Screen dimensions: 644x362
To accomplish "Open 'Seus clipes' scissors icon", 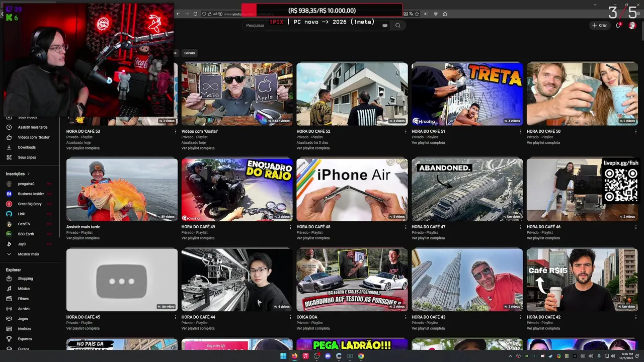I will click(x=9, y=157).
